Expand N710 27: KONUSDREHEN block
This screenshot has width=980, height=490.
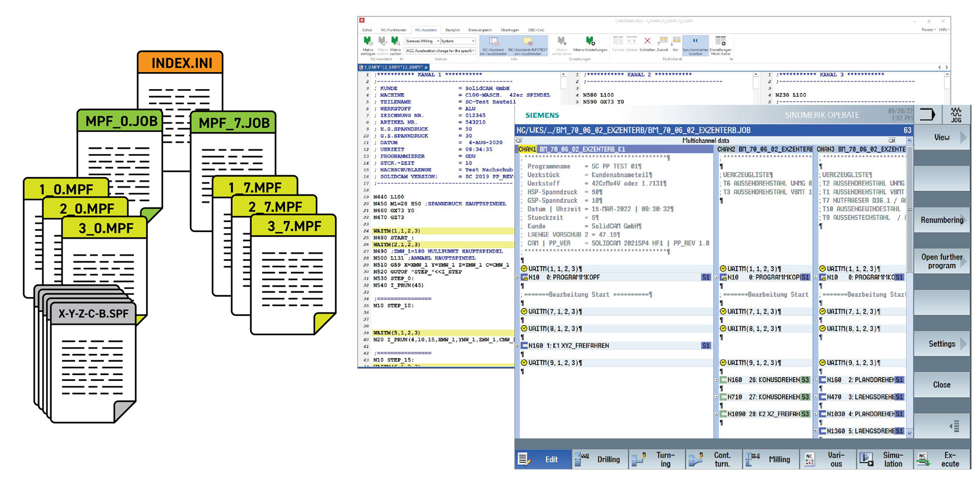pyautogui.click(x=717, y=397)
